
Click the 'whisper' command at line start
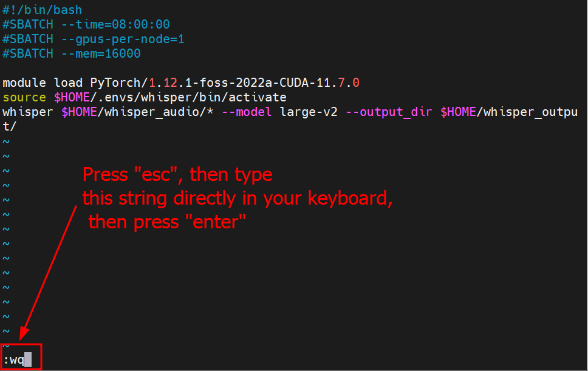tap(28, 112)
